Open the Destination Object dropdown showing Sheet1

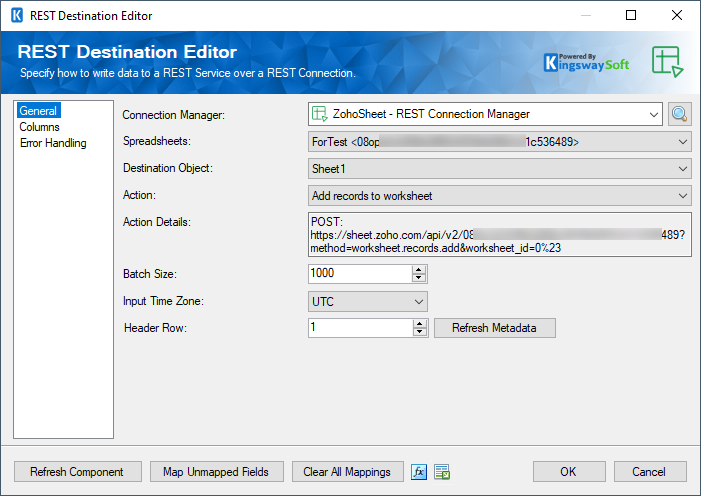pos(682,169)
